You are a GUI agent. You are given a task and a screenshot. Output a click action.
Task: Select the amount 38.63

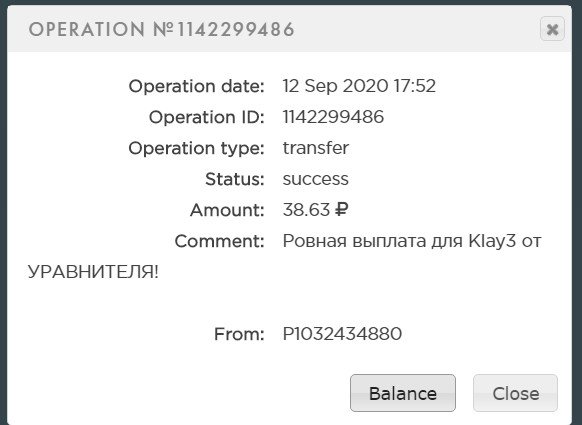tap(306, 210)
